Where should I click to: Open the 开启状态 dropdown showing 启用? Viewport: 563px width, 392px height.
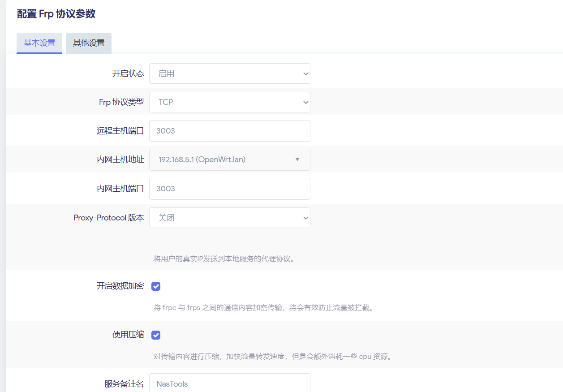point(229,73)
